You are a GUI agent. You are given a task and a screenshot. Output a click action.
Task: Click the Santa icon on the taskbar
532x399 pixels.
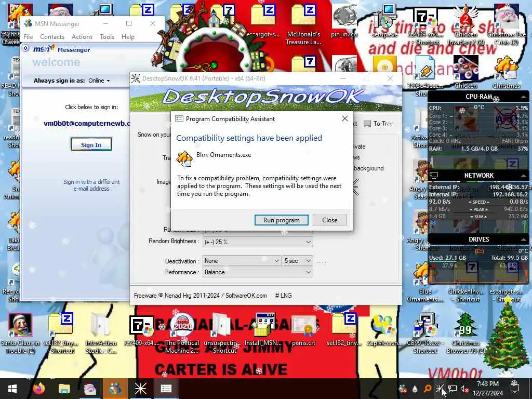point(90,389)
